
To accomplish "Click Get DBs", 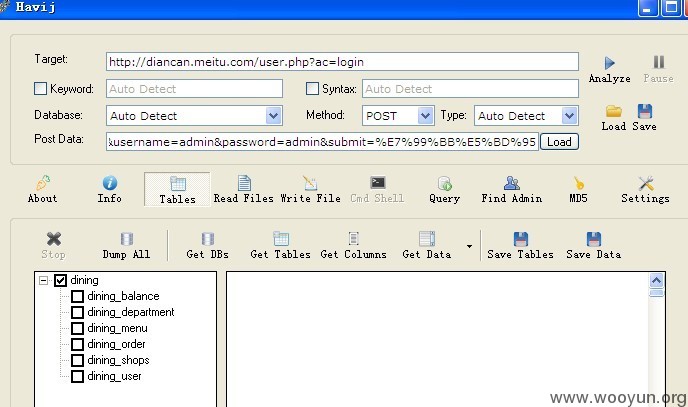I will point(208,246).
